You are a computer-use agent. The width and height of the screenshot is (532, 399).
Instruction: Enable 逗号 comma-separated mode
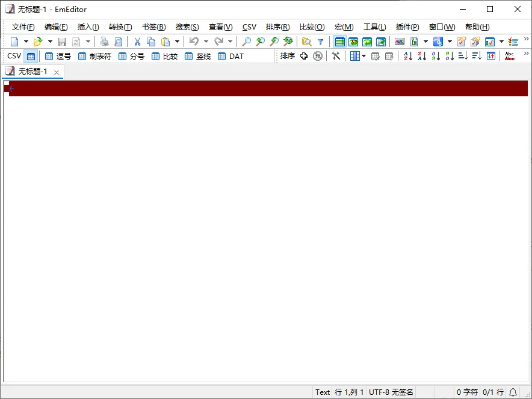58,57
